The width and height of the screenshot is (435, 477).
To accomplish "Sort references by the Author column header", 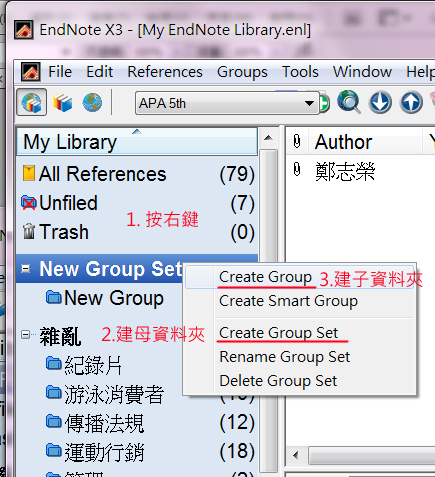I will point(365,142).
